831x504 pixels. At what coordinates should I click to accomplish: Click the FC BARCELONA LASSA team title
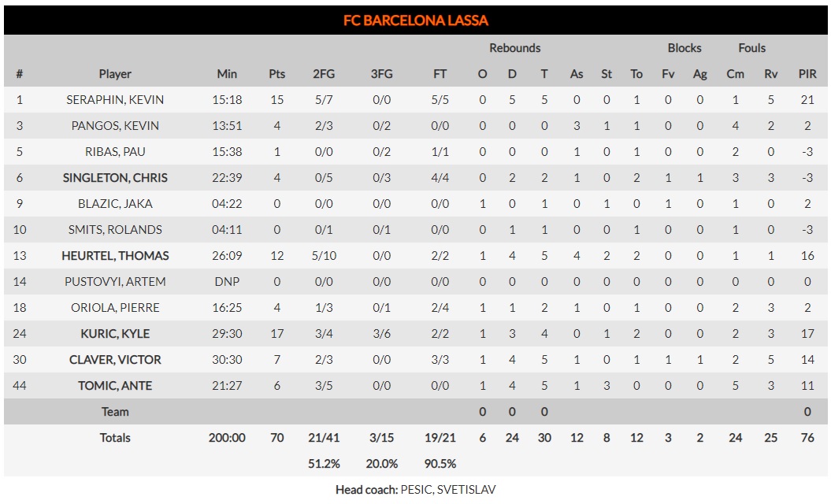[x=416, y=20]
